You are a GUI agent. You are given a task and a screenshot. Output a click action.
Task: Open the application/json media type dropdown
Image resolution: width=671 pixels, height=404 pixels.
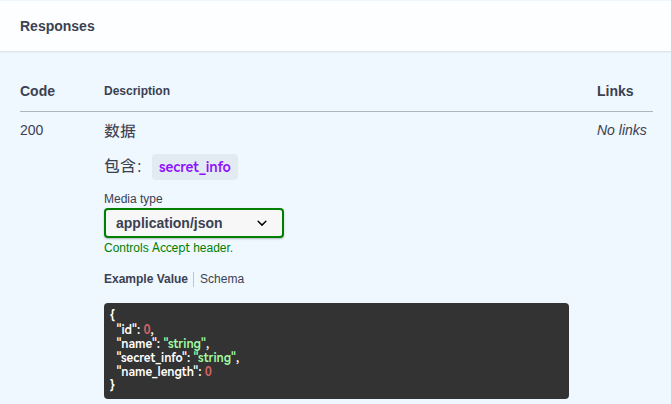tap(193, 223)
